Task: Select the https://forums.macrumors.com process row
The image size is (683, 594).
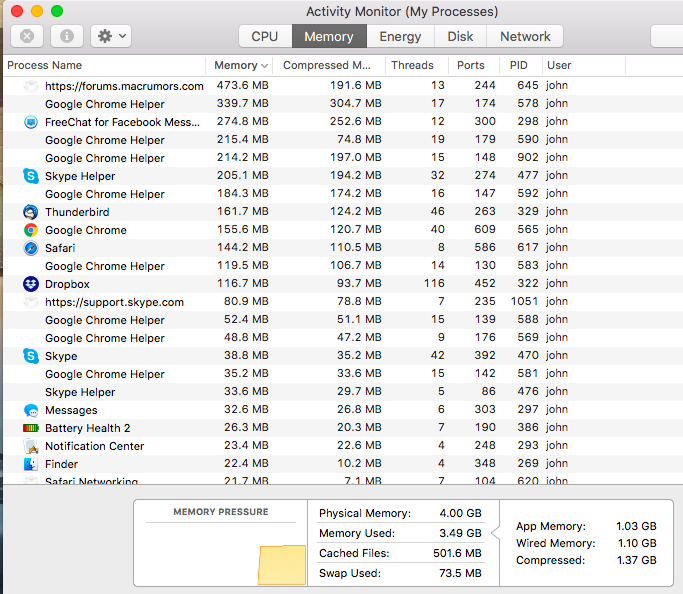Action: (x=343, y=86)
